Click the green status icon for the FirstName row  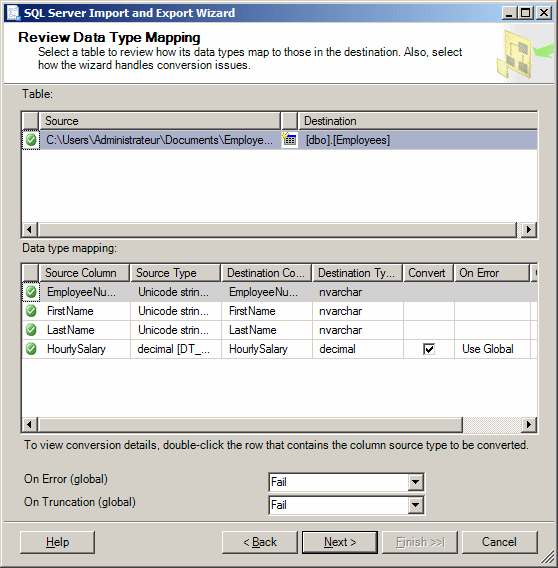31,311
